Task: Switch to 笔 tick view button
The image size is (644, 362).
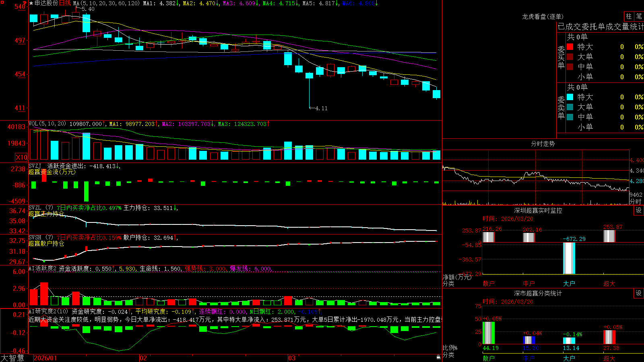Action: [x=639, y=16]
